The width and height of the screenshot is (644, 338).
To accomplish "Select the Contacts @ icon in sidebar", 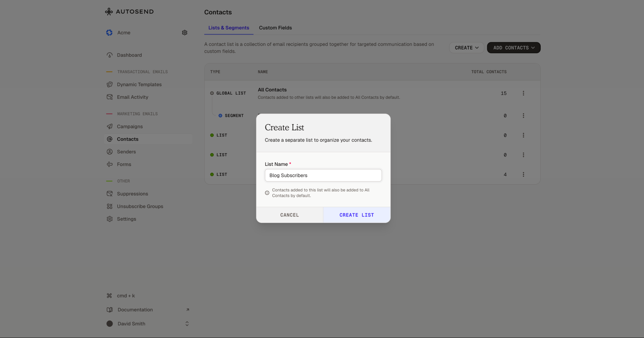I will 110,139.
